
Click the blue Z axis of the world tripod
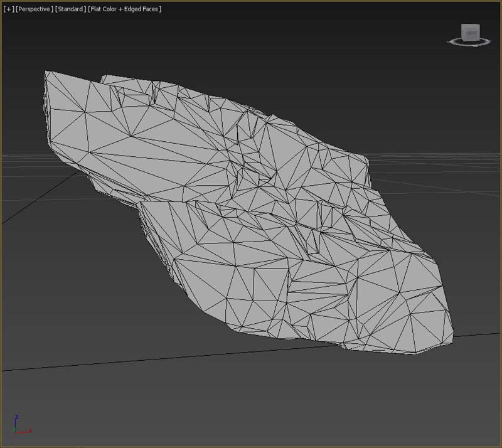[x=16, y=422]
